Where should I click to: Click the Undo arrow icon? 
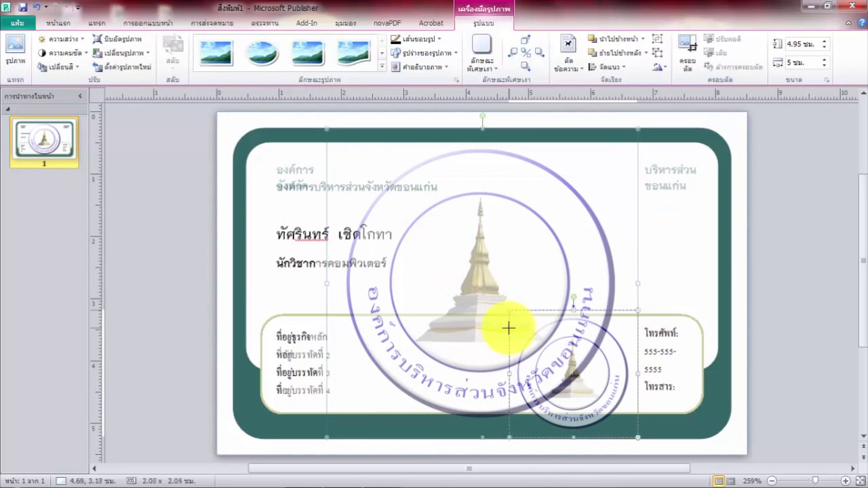point(37,7)
